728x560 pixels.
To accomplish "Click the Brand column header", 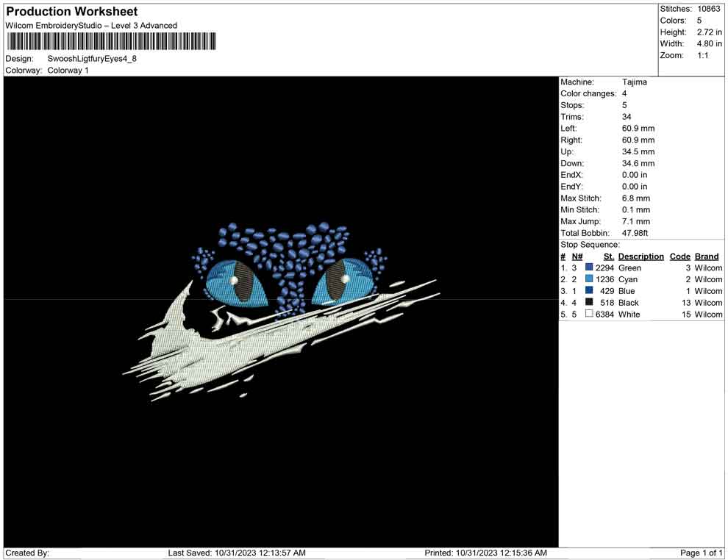I will pos(706,256).
